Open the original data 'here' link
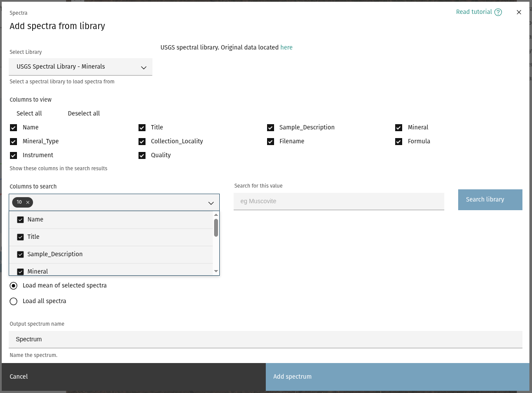The image size is (532, 393). [x=286, y=47]
